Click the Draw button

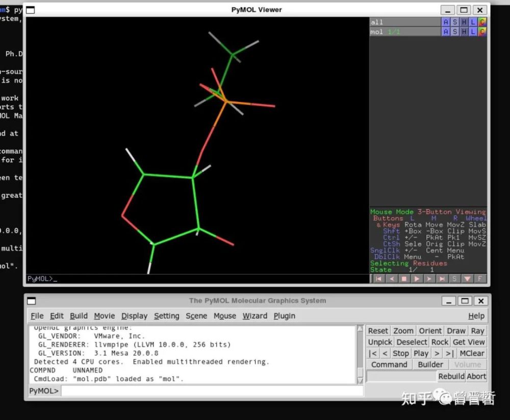456,331
